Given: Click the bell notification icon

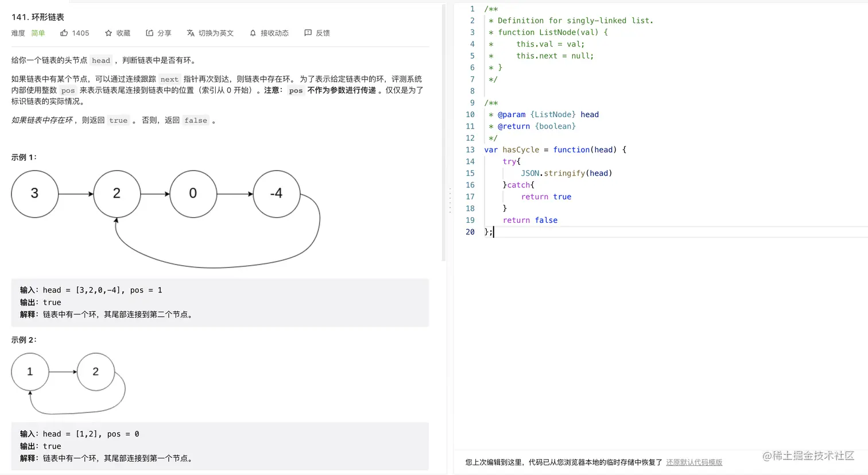Looking at the screenshot, I should [x=253, y=33].
